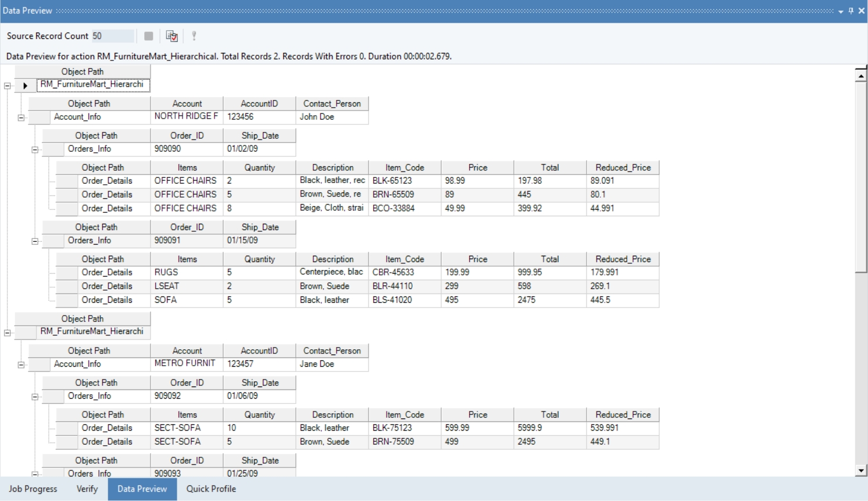Switch to the Verify tab
This screenshot has height=501, width=868.
[87, 489]
